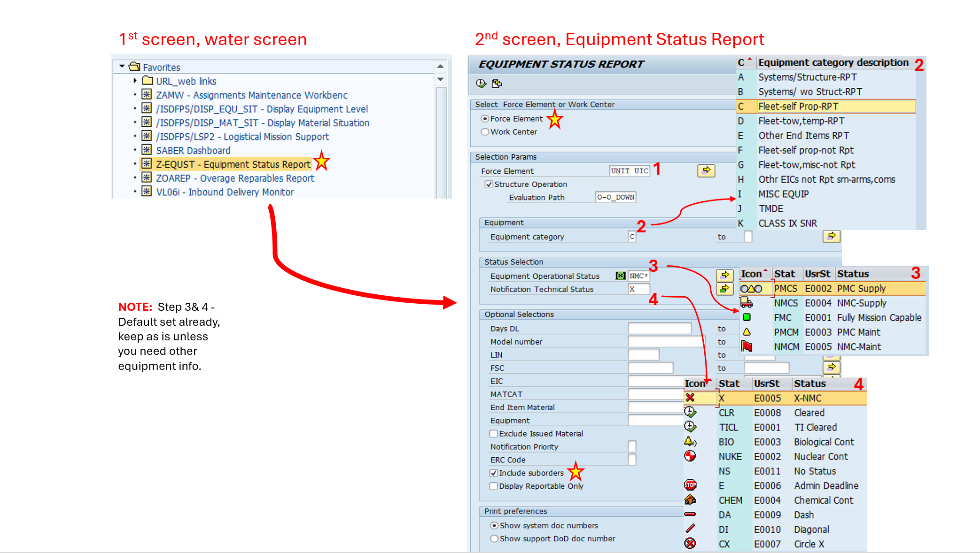Viewport: 980px width, 553px height.
Task: Select the red X-NMC icon
Action: pos(690,398)
